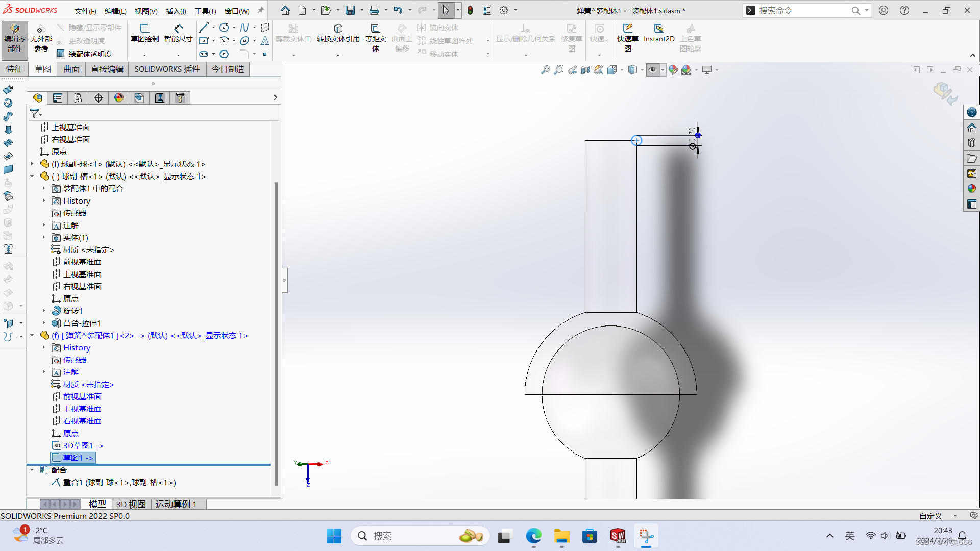Toggle Edit Component (编辑零部件) button

point(14,38)
